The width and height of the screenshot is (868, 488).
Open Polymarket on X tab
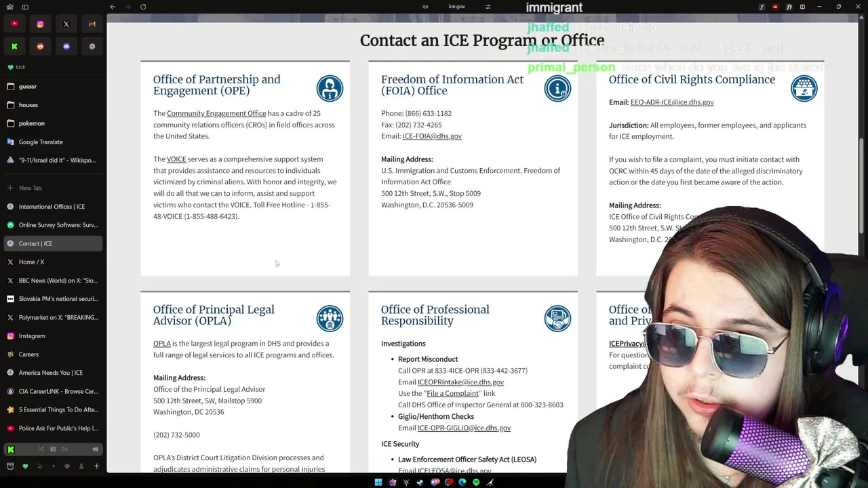pyautogui.click(x=53, y=317)
